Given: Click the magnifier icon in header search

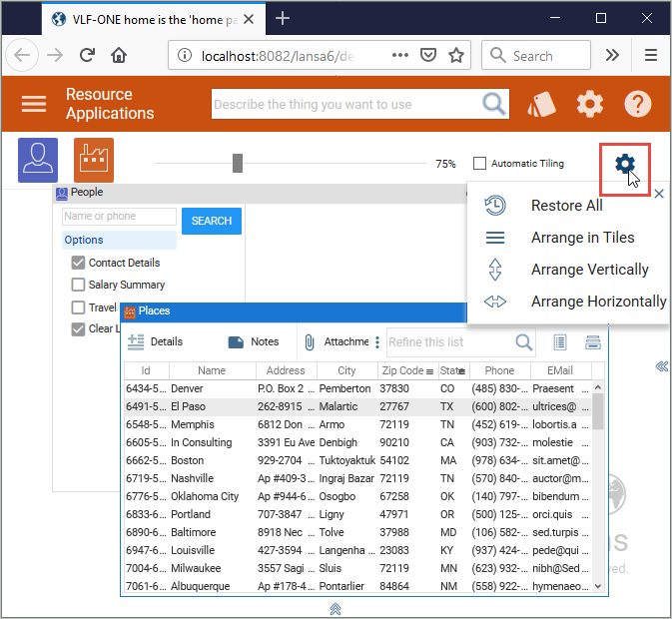Looking at the screenshot, I should point(493,104).
